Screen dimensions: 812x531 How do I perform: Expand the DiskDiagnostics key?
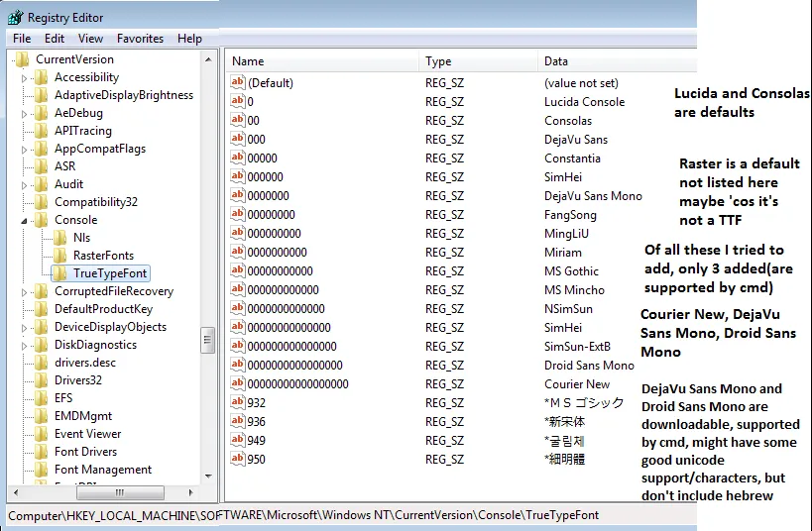click(24, 346)
